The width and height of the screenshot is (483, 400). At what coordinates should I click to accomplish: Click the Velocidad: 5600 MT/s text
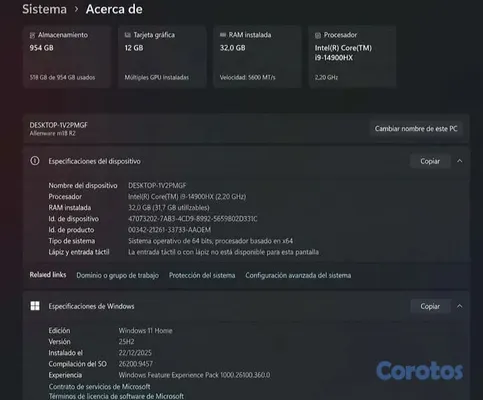(x=248, y=77)
